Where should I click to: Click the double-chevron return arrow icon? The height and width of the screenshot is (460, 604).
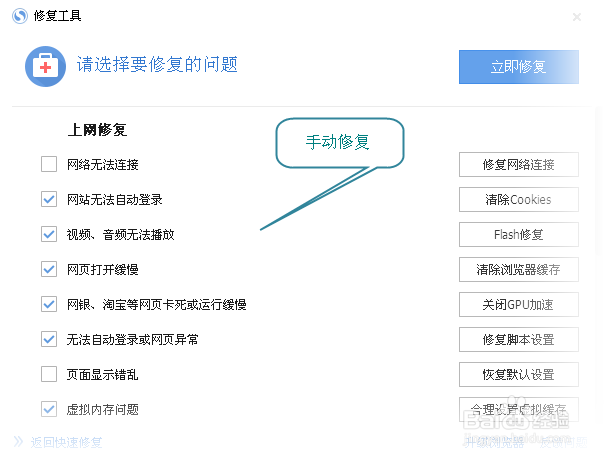pyautogui.click(x=18, y=442)
